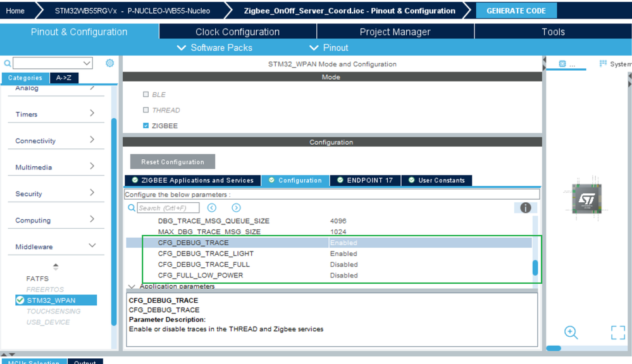Select the Categories tab
The image size is (632, 364).
pos(25,78)
